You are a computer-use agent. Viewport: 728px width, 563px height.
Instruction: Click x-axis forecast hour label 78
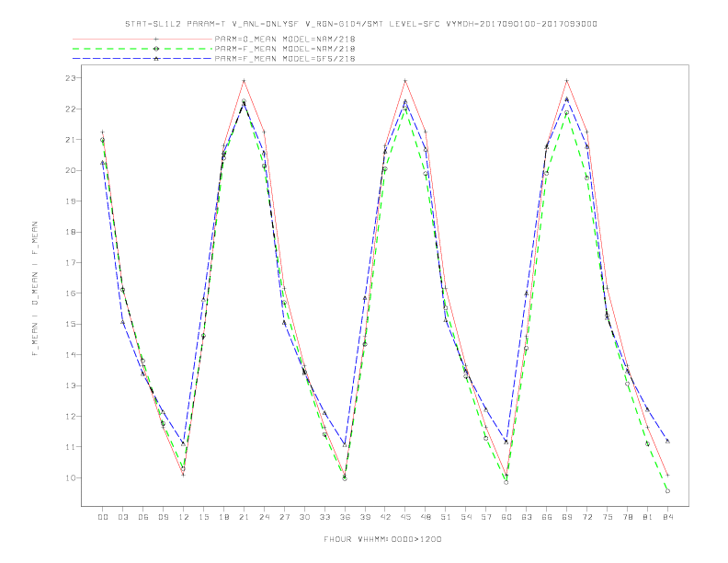(x=628, y=517)
